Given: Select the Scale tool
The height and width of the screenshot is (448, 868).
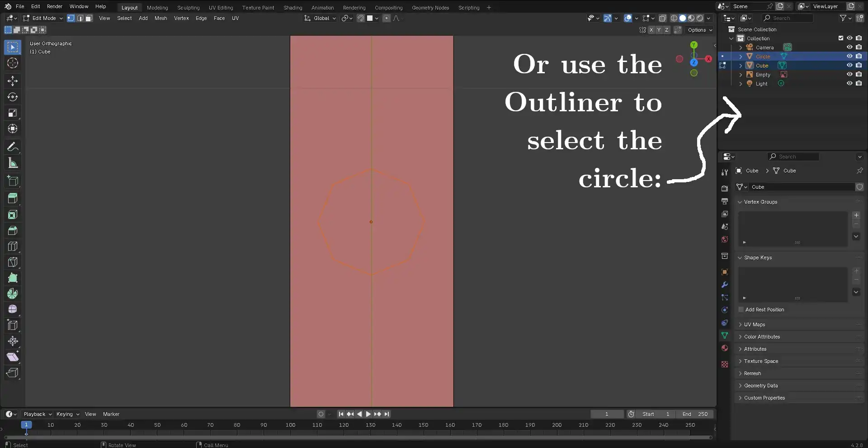Looking at the screenshot, I should click(13, 113).
